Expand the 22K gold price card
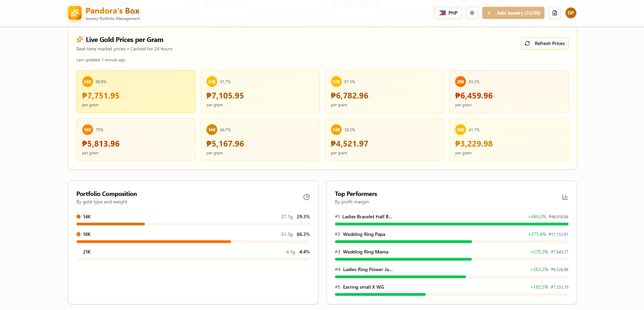The height and width of the screenshot is (310, 644). pyautogui.click(x=260, y=92)
